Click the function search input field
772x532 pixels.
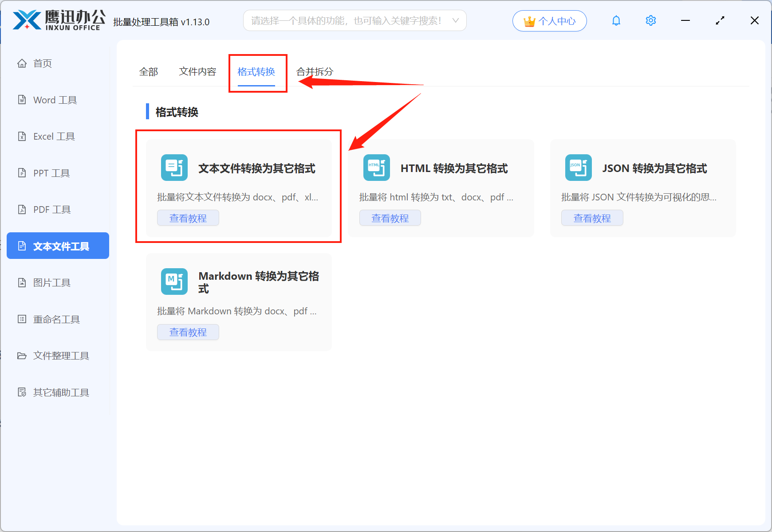[346, 21]
